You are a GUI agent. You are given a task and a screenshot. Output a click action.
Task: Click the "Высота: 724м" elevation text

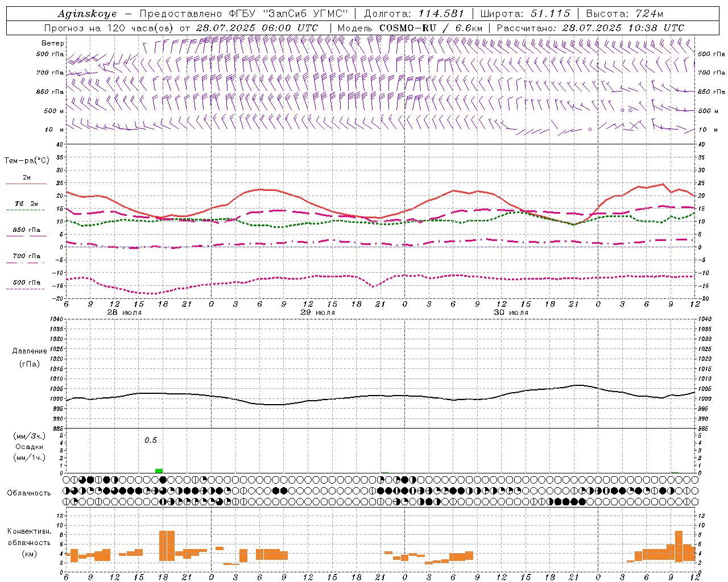624,14
